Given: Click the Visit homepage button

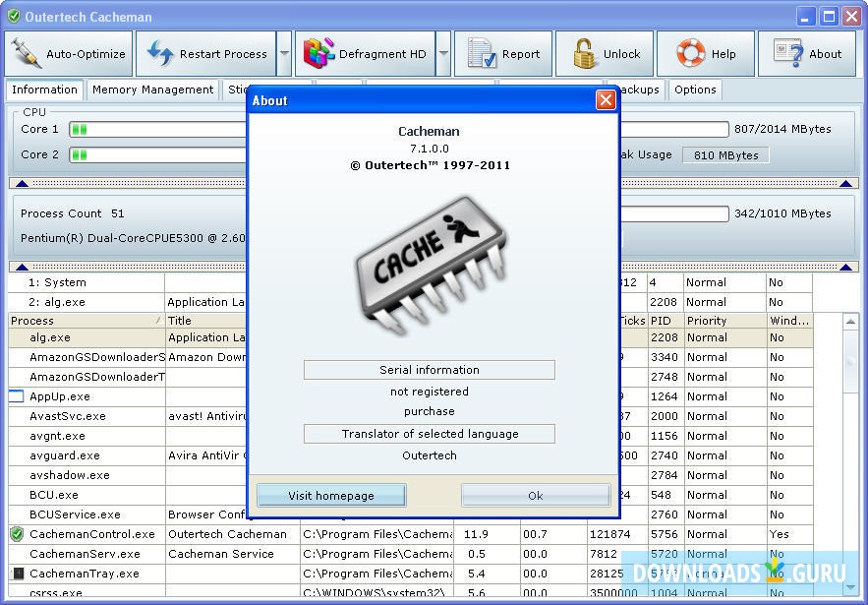Looking at the screenshot, I should click(x=331, y=495).
